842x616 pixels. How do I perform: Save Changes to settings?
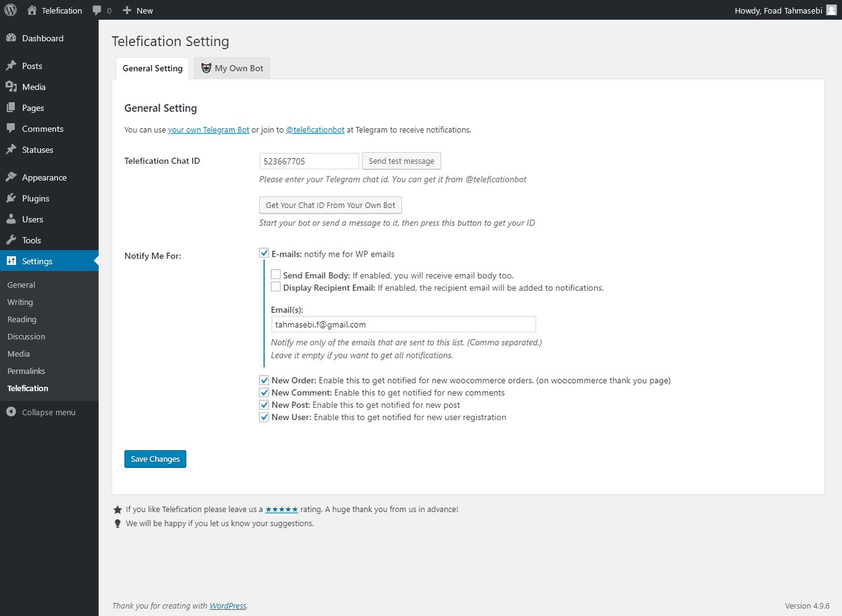click(x=155, y=459)
